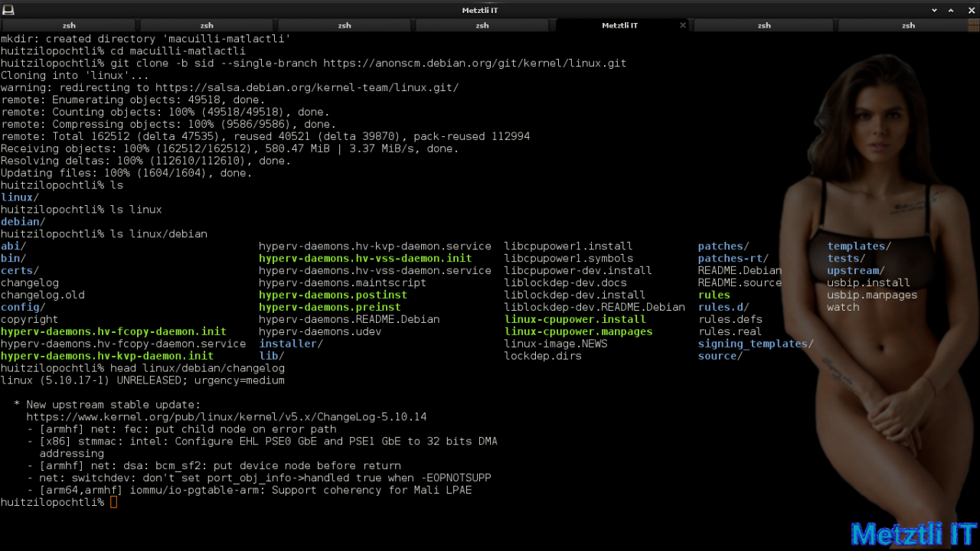Select the zsh tab directly right of Metztli IT
Screen dimensions: 980x551
(x=764, y=25)
